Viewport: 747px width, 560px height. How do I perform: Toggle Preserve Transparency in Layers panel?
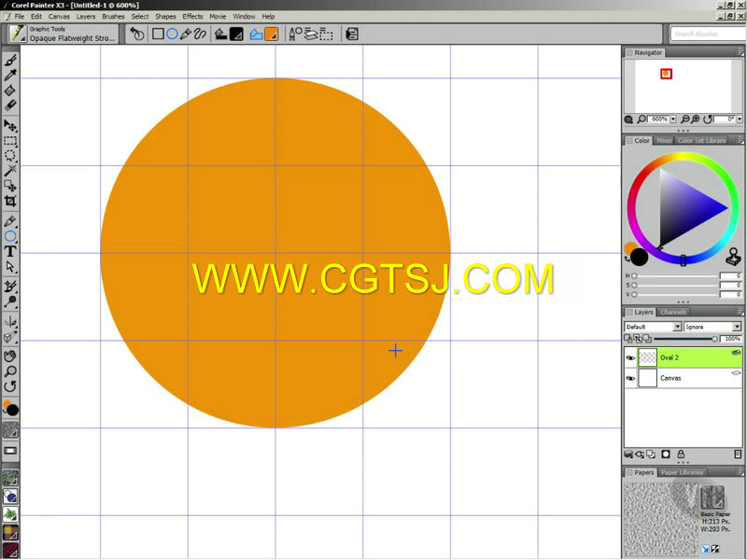coord(629,339)
